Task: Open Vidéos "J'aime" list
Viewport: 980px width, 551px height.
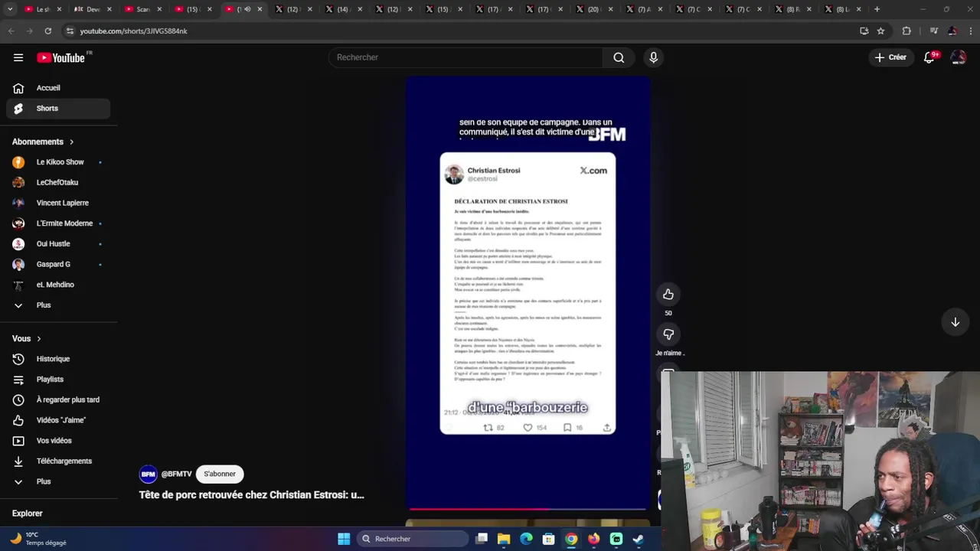Action: click(58, 420)
